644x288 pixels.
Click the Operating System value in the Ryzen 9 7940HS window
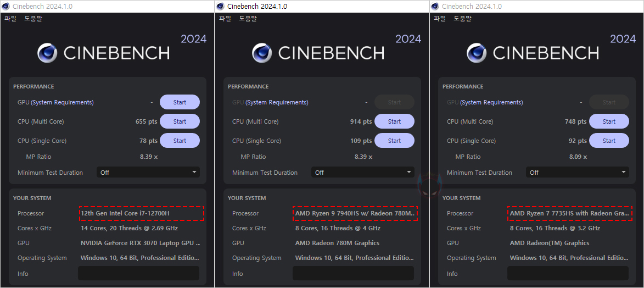tap(355, 258)
